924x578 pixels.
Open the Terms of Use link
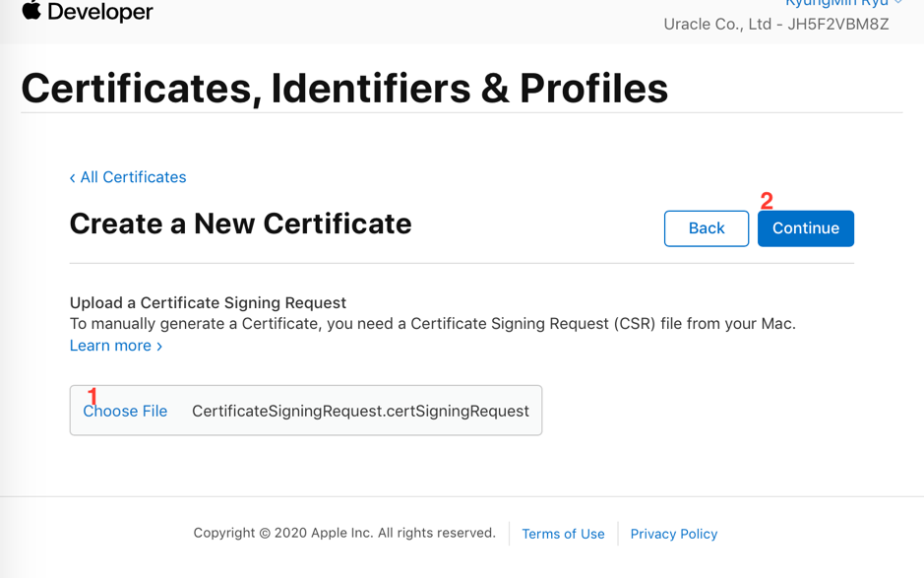click(564, 534)
